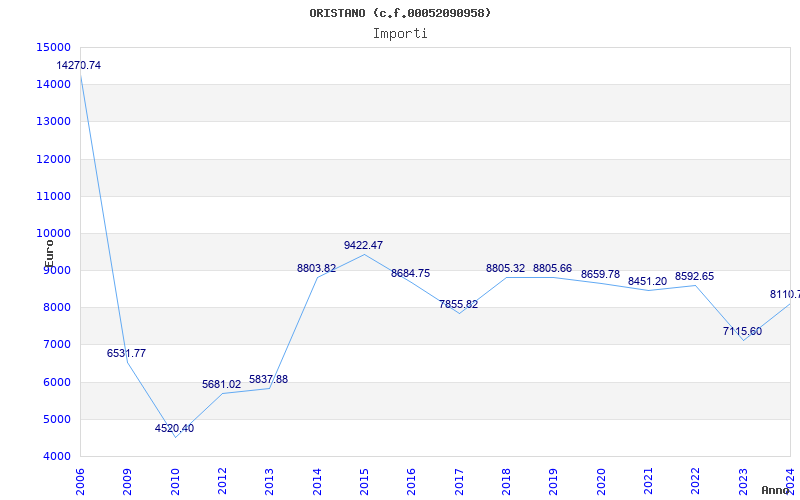
Task: Click the 8805.66 data label
Action: point(553,268)
